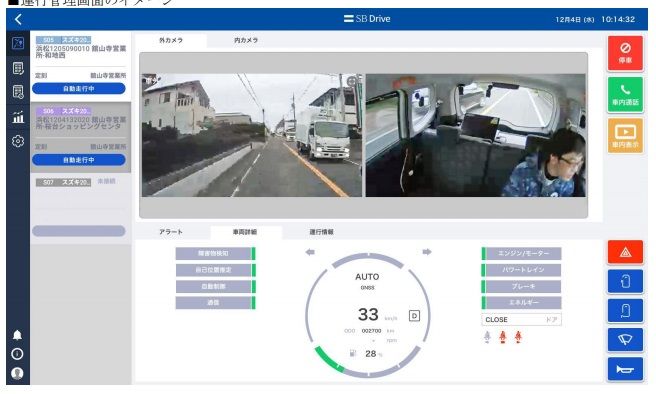The height and width of the screenshot is (394, 656).
Task: Toggle the D gear indicator box
Action: [414, 316]
